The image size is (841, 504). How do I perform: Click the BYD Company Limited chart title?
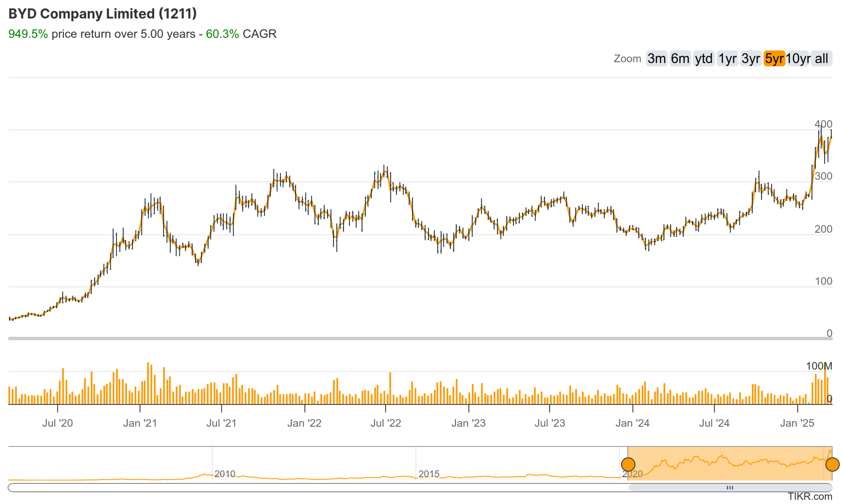tap(102, 13)
